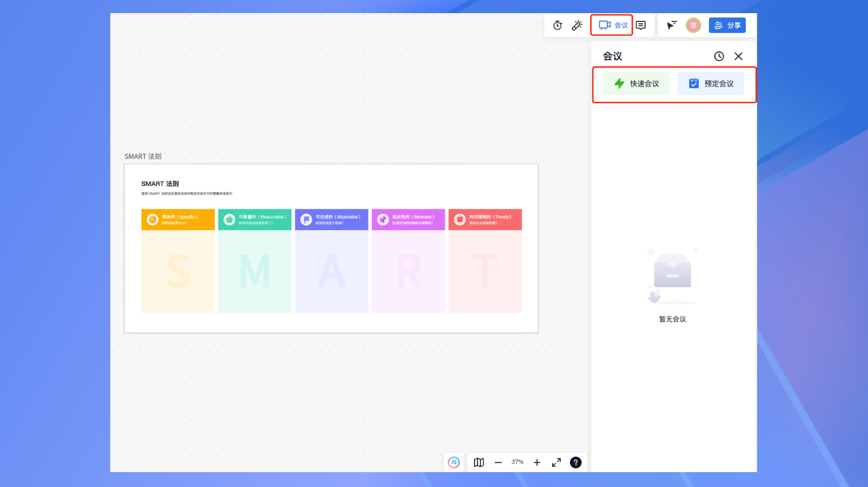The image size is (868, 487).
Task: Select the 可衡量的 (Measurable) green header
Action: click(x=255, y=219)
